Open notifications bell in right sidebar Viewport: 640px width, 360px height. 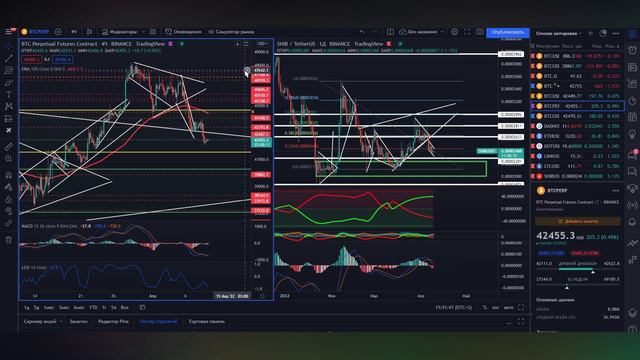click(632, 222)
